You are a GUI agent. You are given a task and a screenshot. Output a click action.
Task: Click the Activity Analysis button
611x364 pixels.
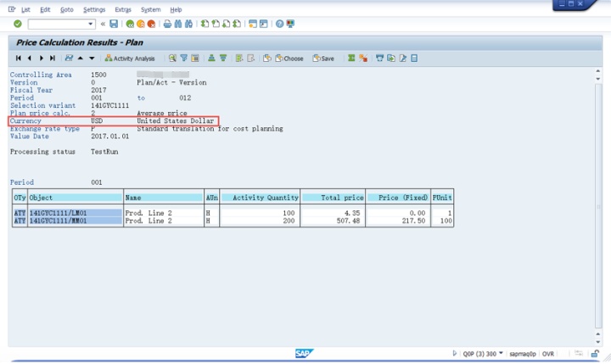130,59
